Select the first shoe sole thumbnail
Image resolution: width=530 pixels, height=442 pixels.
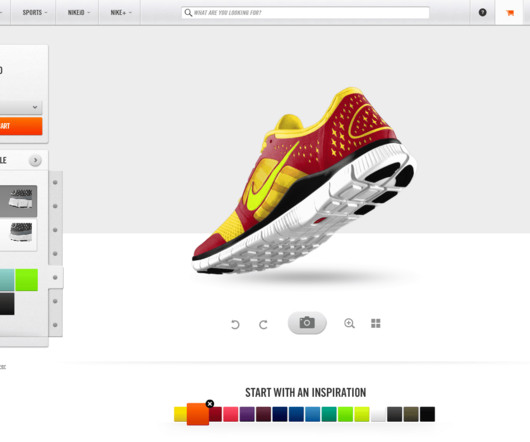click(19, 201)
